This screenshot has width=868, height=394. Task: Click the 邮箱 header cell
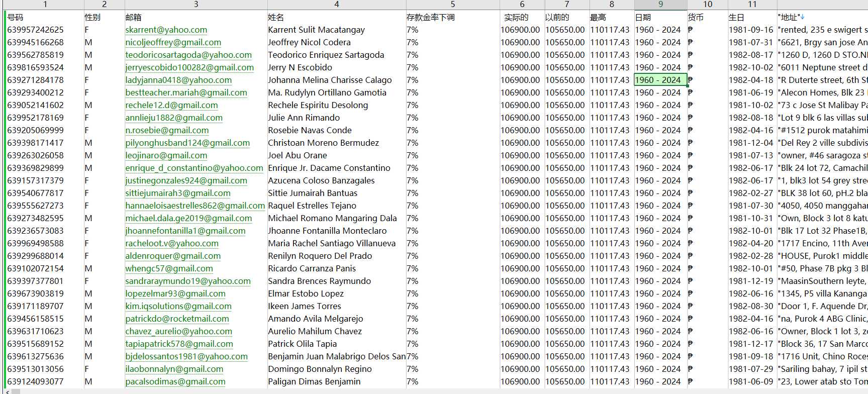point(196,17)
